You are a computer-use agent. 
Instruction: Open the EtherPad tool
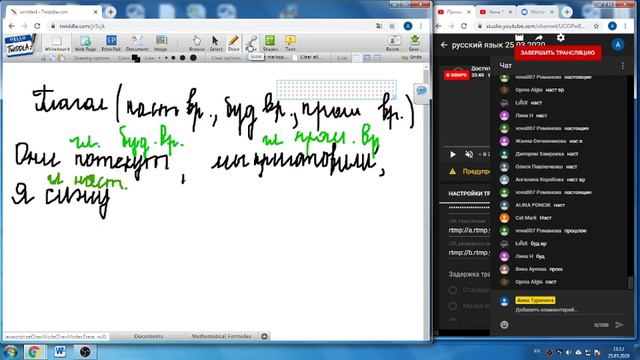pyautogui.click(x=111, y=43)
